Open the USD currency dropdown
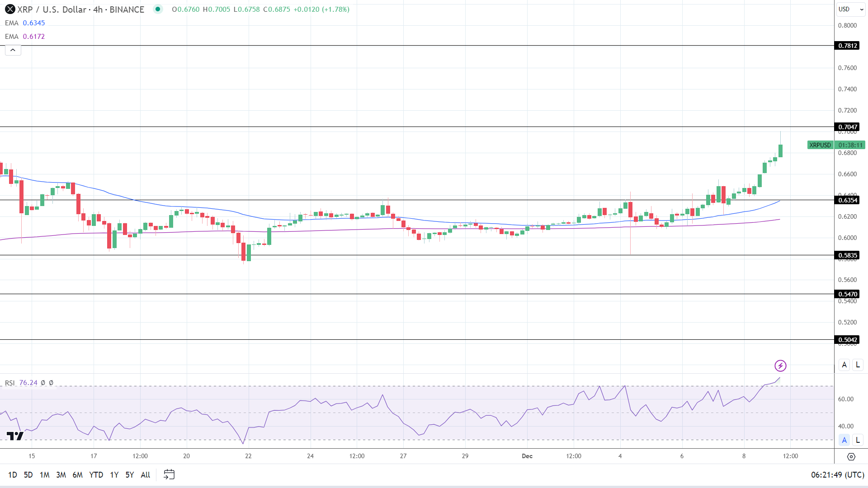The width and height of the screenshot is (868, 488). 851,9
